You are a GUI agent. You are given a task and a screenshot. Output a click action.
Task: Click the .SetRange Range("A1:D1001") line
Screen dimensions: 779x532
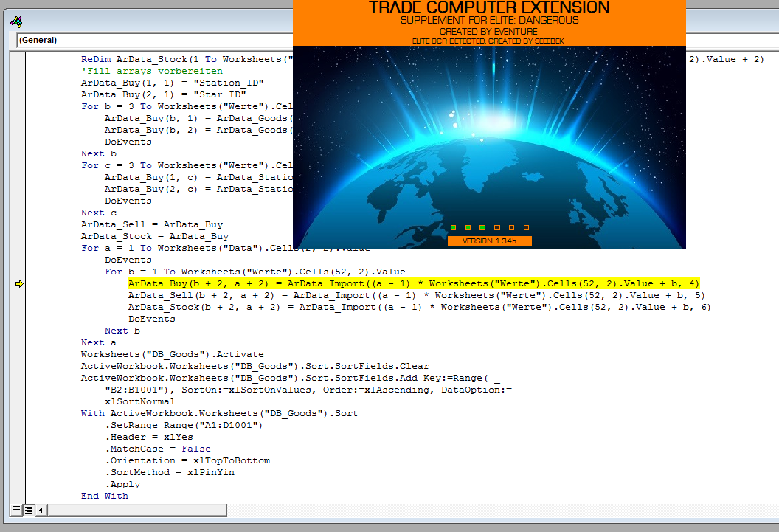(x=184, y=426)
